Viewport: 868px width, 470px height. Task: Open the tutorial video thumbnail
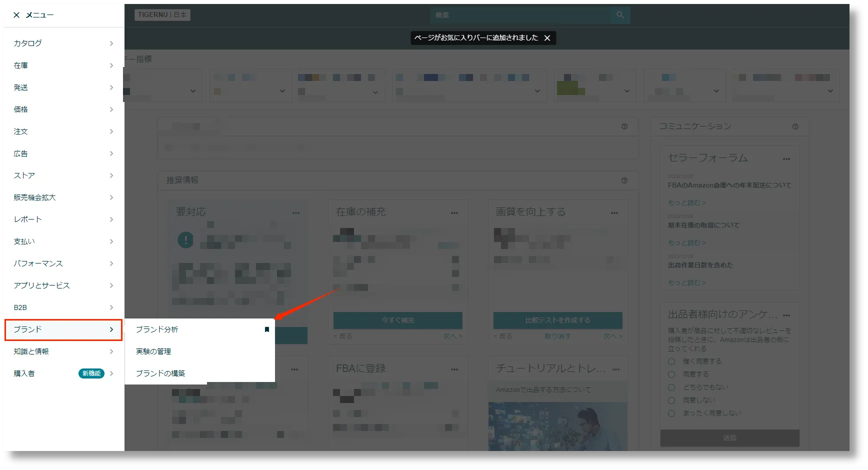(x=557, y=426)
